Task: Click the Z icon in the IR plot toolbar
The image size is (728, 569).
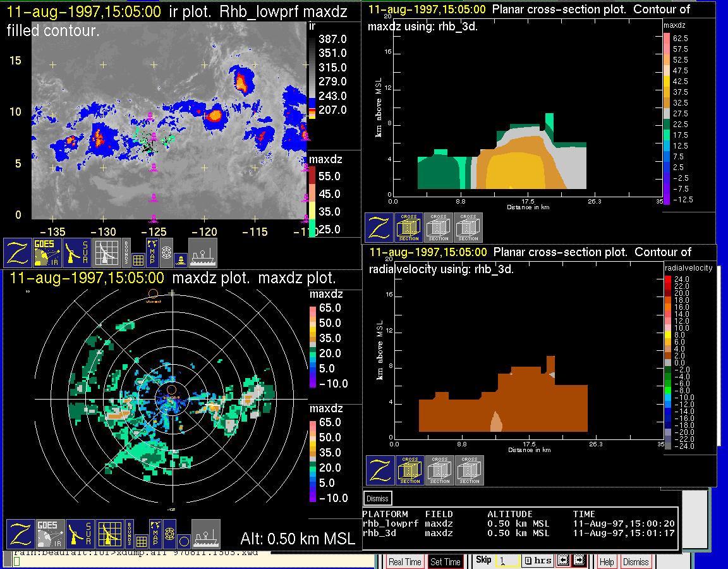Action: click(18, 253)
